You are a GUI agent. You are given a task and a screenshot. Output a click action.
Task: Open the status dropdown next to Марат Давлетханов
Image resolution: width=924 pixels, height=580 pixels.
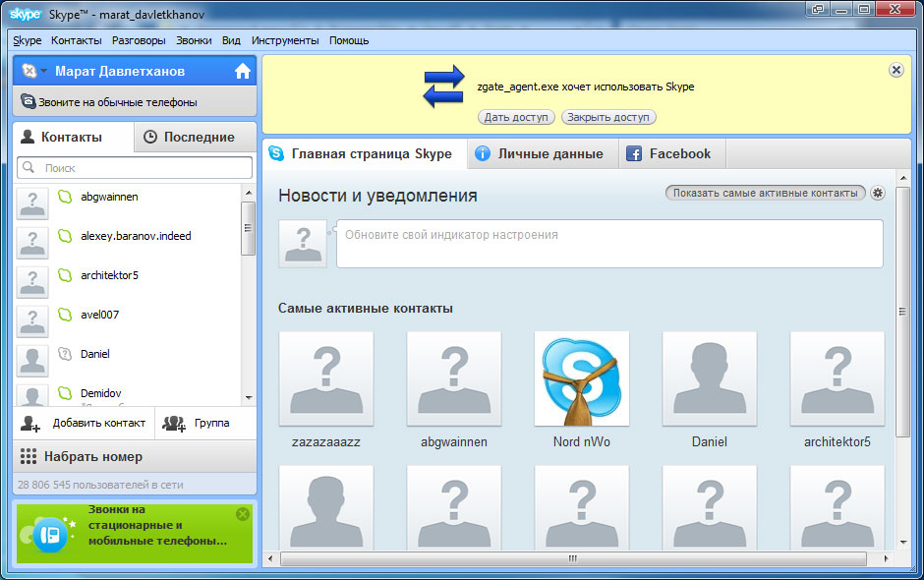(34, 72)
